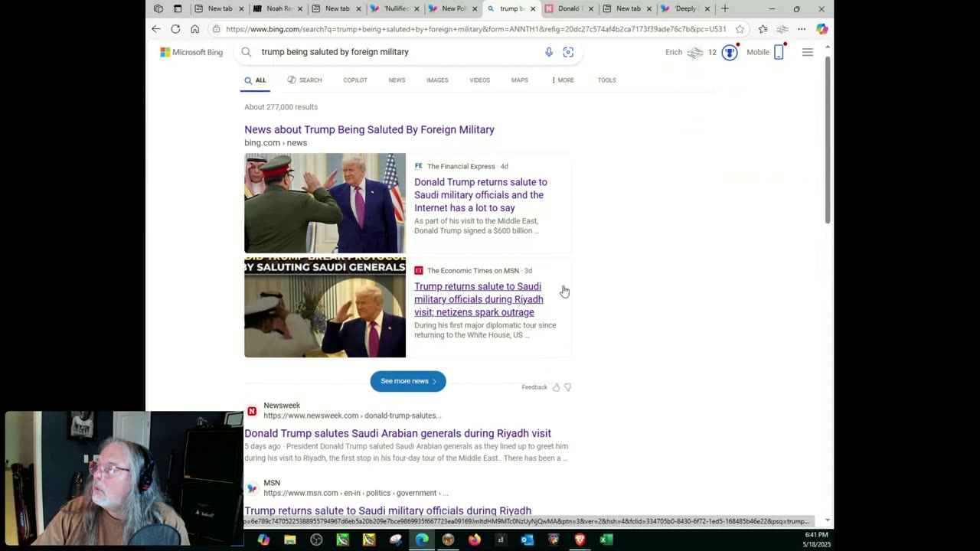This screenshot has width=980, height=551.
Task: Open Excel from the taskbar
Action: coord(606,540)
